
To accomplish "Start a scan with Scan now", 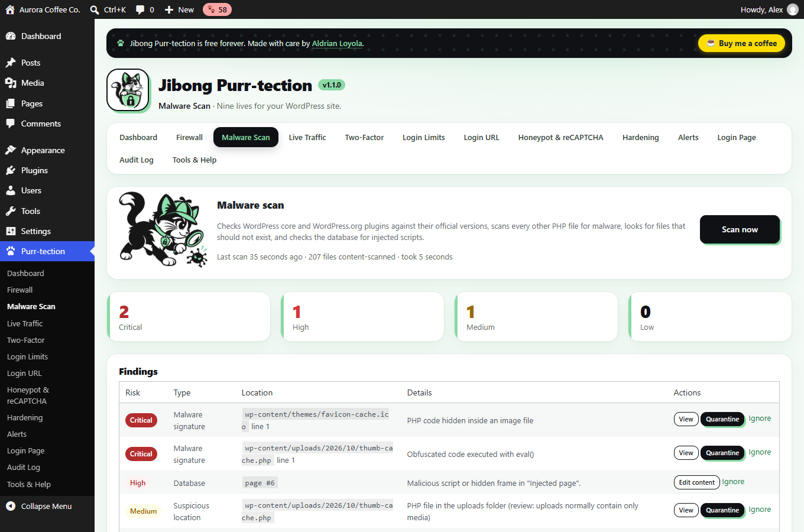I will (x=740, y=229).
